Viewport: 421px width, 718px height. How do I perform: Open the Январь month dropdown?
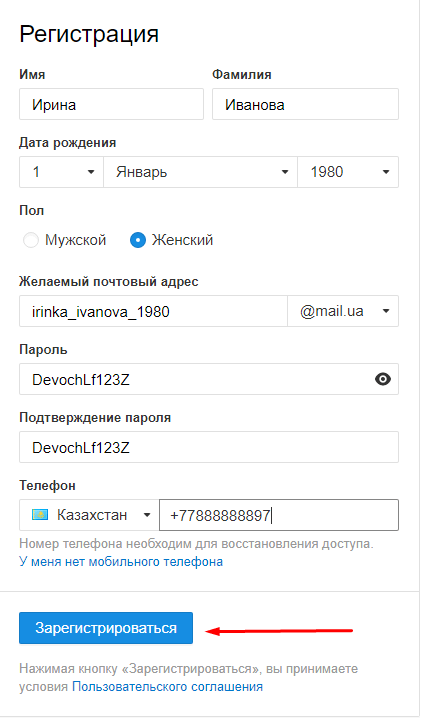[x=201, y=172]
